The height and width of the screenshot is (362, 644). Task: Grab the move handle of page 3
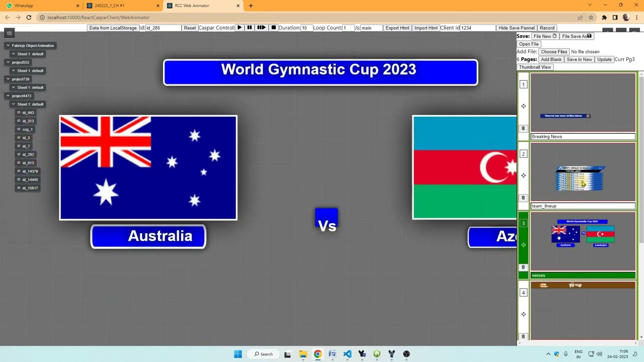523,245
